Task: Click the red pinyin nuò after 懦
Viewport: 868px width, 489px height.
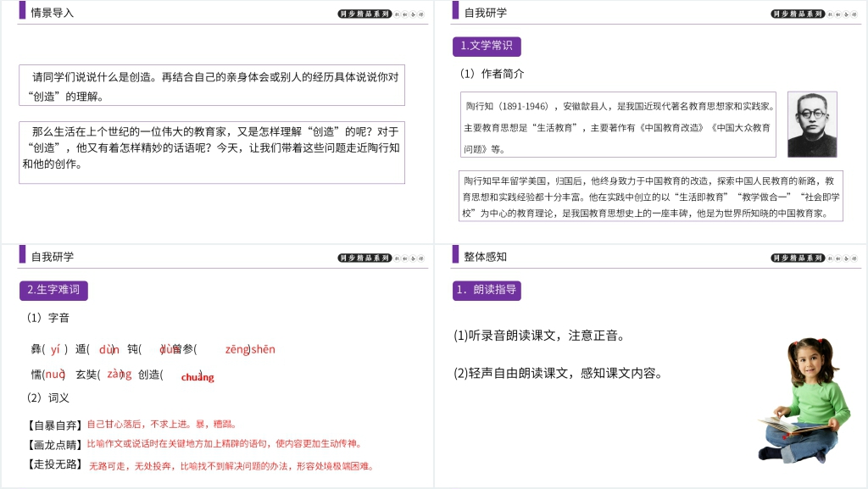Action: click(55, 375)
